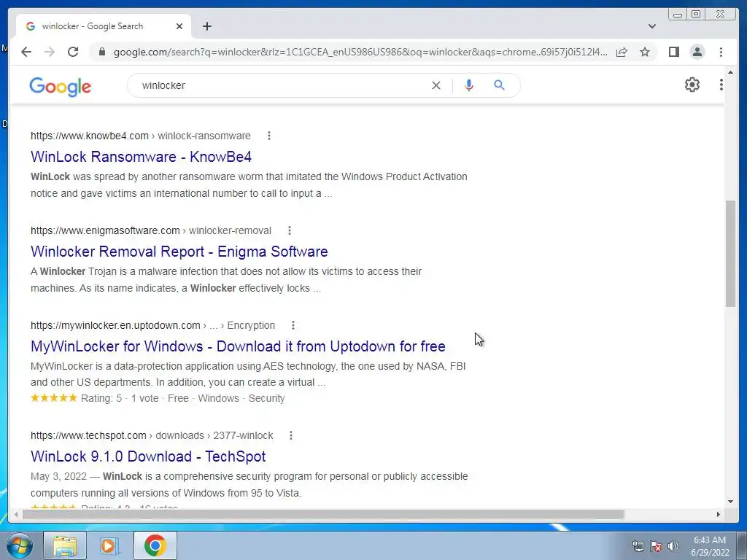Open MyWinLocker for Windows Uptodown link
Viewport: 747px width, 560px height.
point(238,346)
